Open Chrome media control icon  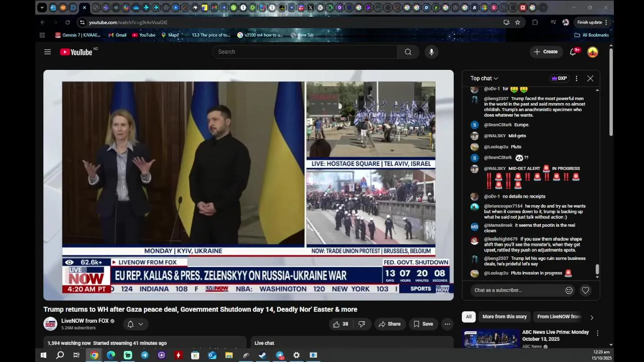click(x=553, y=22)
